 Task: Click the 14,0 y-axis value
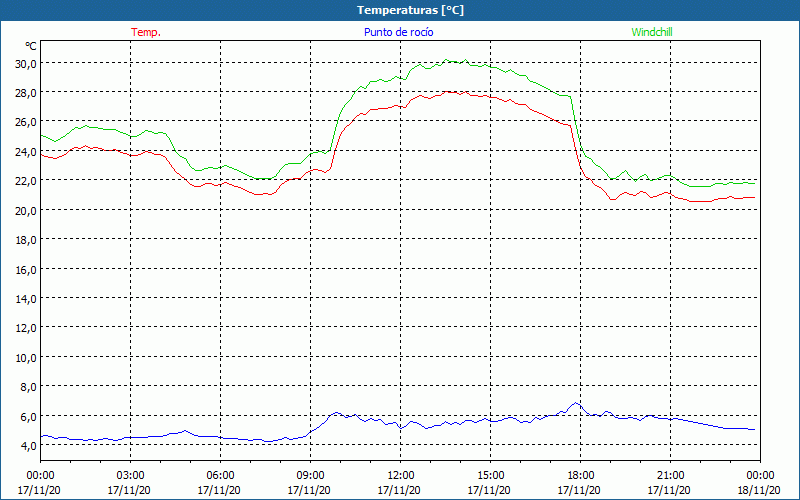pyautogui.click(x=27, y=299)
